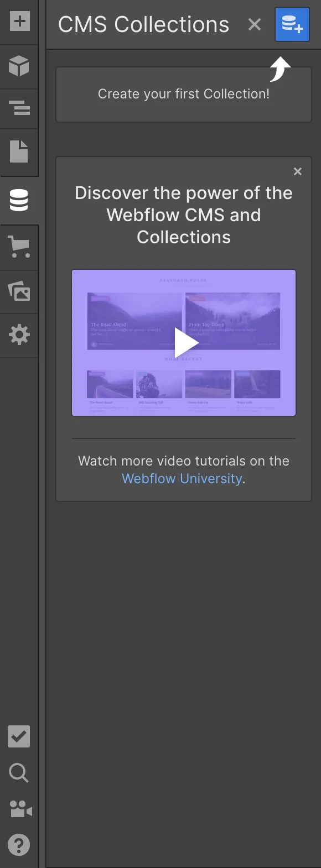Click the Create New Collection button
Image resolution: width=321 pixels, height=868 pixels.
pos(292,25)
